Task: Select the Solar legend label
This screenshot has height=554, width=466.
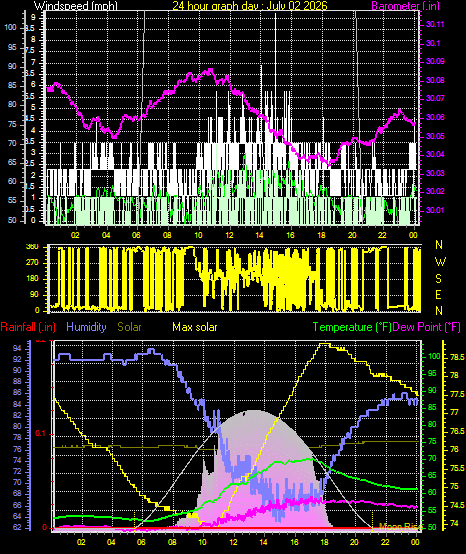Action: (129, 327)
